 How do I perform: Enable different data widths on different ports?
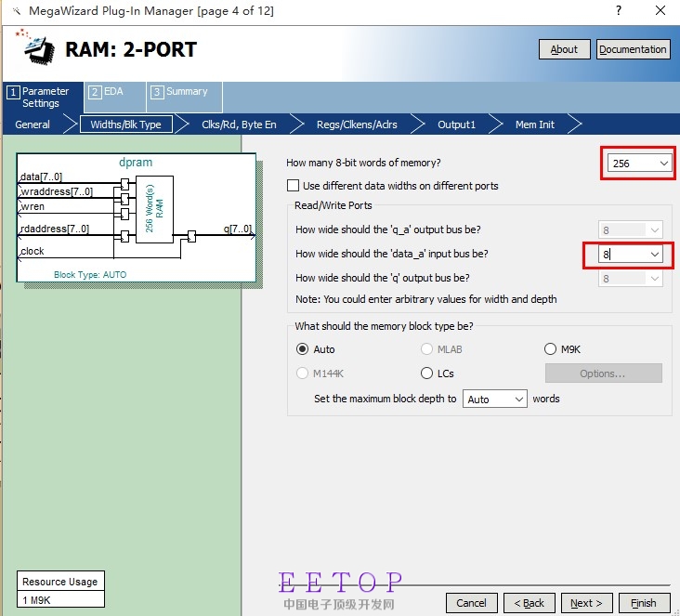tap(294, 186)
